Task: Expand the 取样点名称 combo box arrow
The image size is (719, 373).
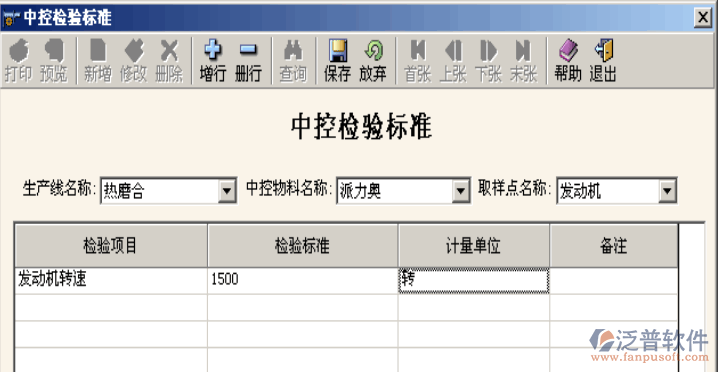Action: [668, 191]
